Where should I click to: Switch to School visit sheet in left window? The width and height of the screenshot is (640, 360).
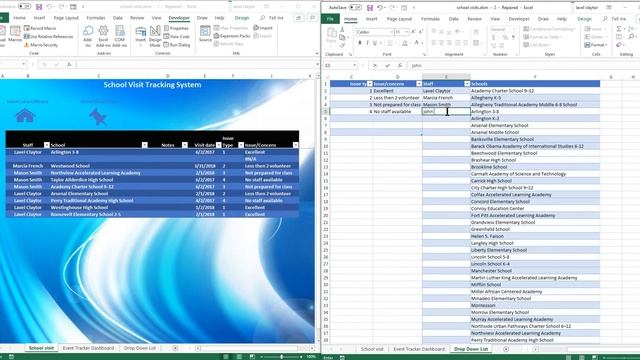pyautogui.click(x=41, y=348)
